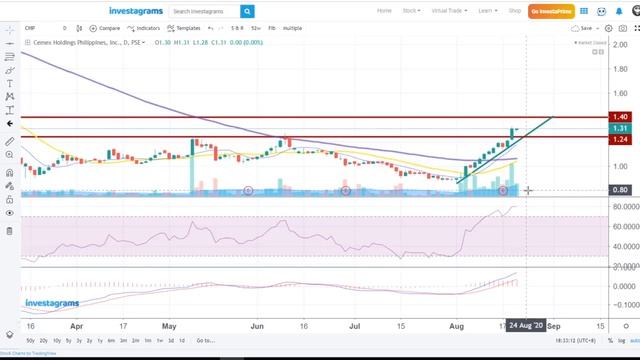Screen dimensions: 640x360
Task: Select the 52w toolbar option
Action: [256, 28]
